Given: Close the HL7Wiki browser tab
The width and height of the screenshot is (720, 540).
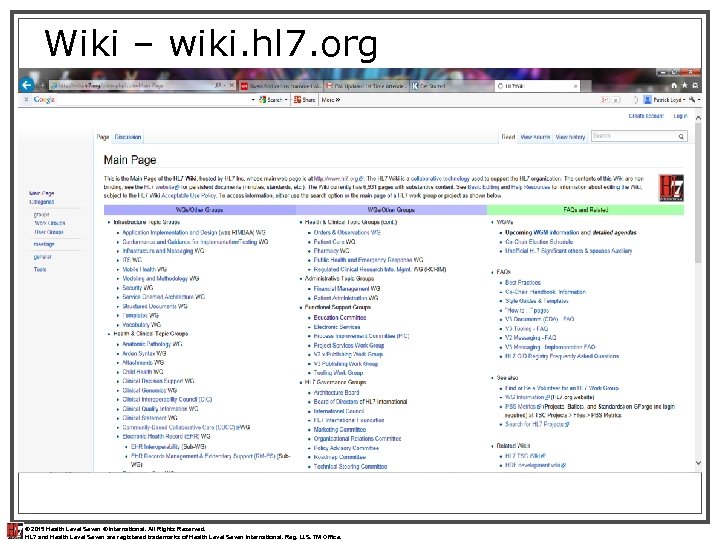Looking at the screenshot, I should 575,86.
